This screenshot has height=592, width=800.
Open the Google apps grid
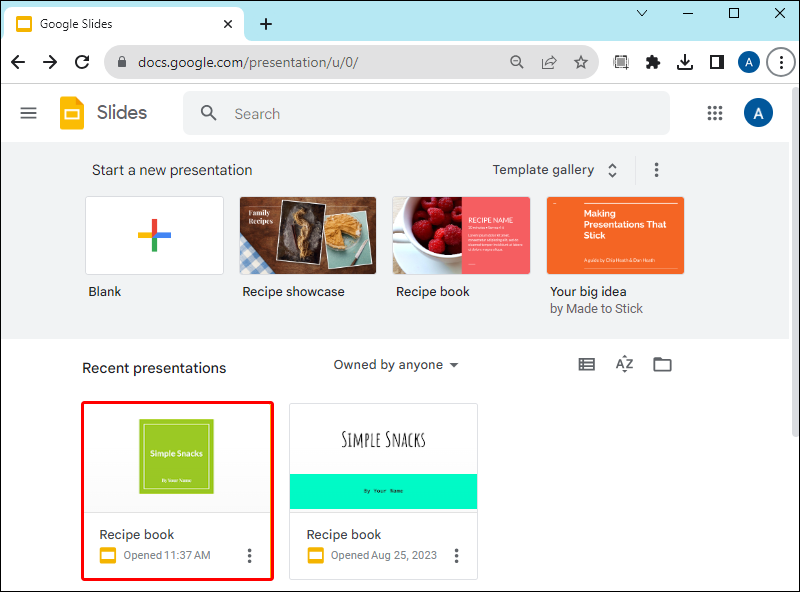(x=715, y=113)
